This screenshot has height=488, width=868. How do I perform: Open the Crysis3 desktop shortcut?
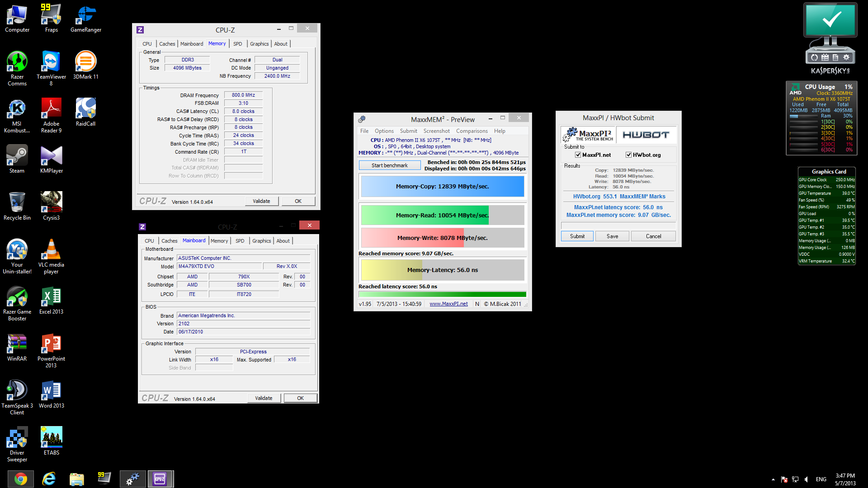pos(51,206)
